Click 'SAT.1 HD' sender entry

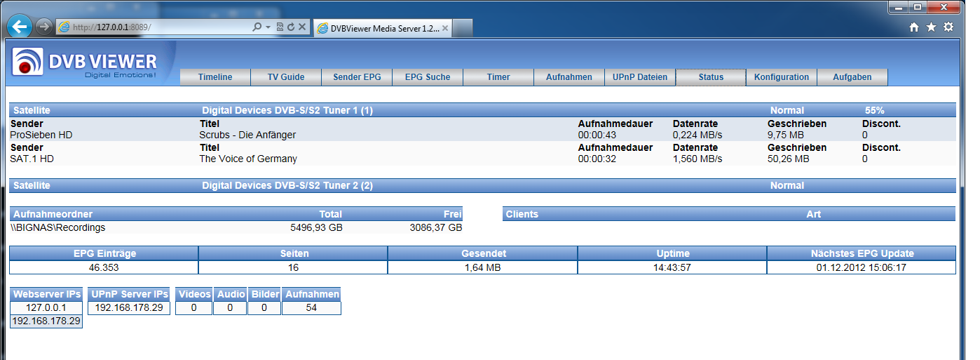32,159
